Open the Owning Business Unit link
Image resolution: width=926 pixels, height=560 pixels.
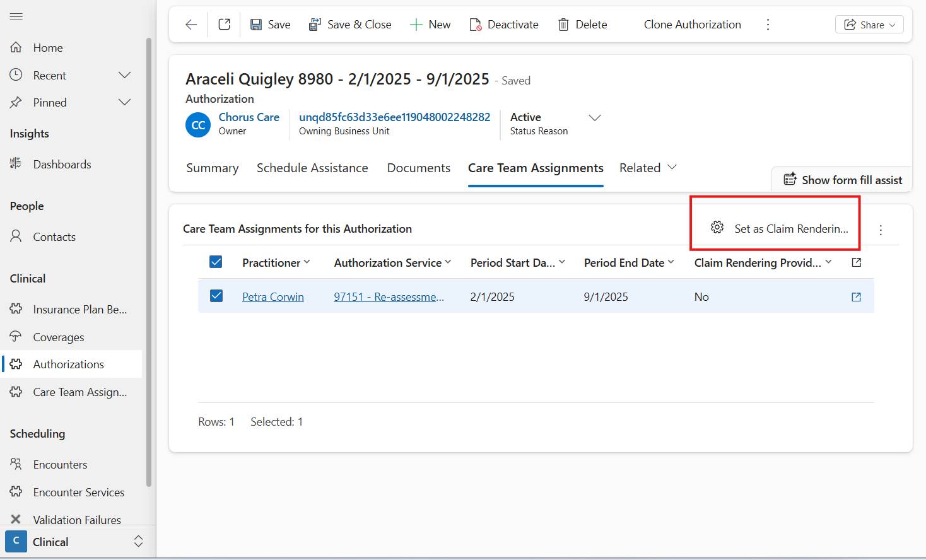tap(394, 117)
